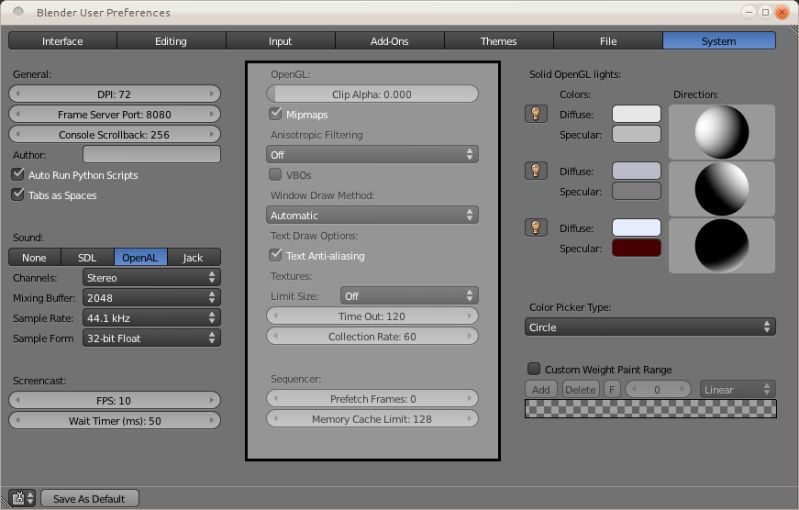Select SDL as sound device
Screen dimensions: 799x510
(87, 257)
